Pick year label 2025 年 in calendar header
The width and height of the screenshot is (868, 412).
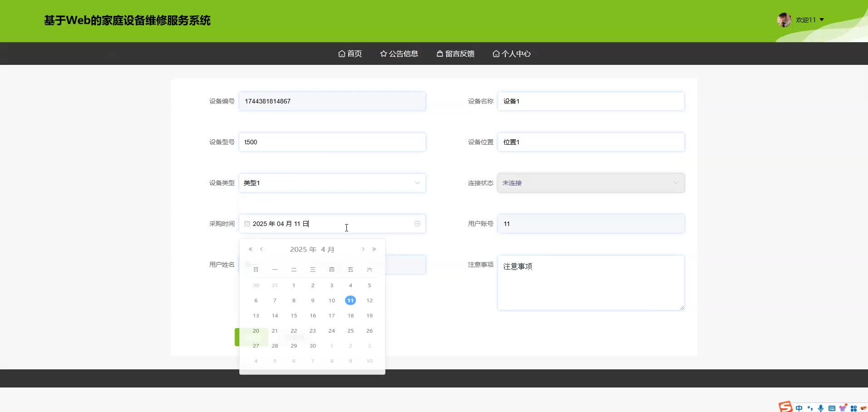303,250
